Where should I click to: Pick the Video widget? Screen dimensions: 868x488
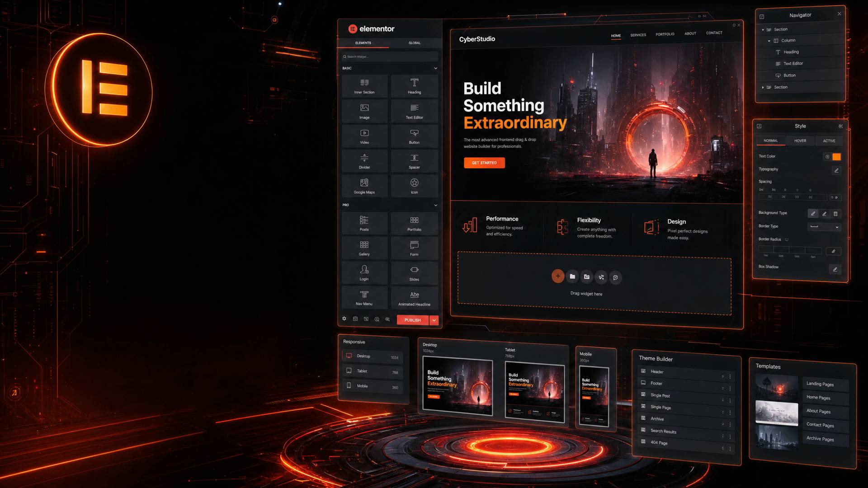coord(364,136)
